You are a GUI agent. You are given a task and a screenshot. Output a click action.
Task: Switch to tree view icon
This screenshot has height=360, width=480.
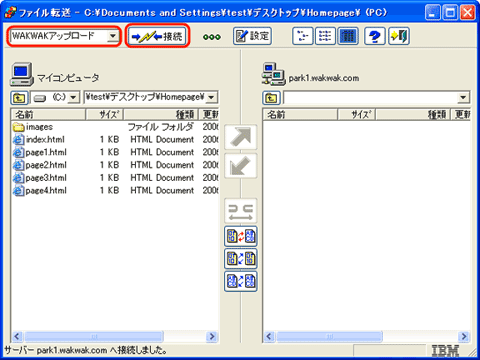tap(302, 36)
